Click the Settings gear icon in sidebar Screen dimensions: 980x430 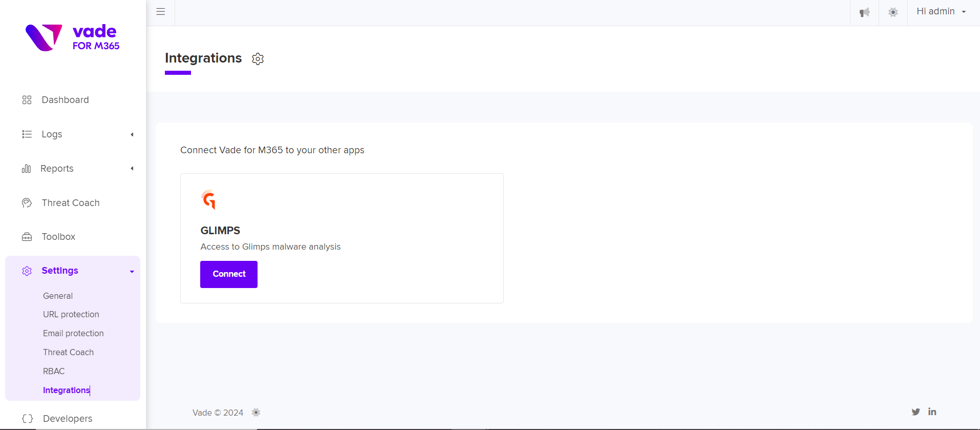[27, 271]
